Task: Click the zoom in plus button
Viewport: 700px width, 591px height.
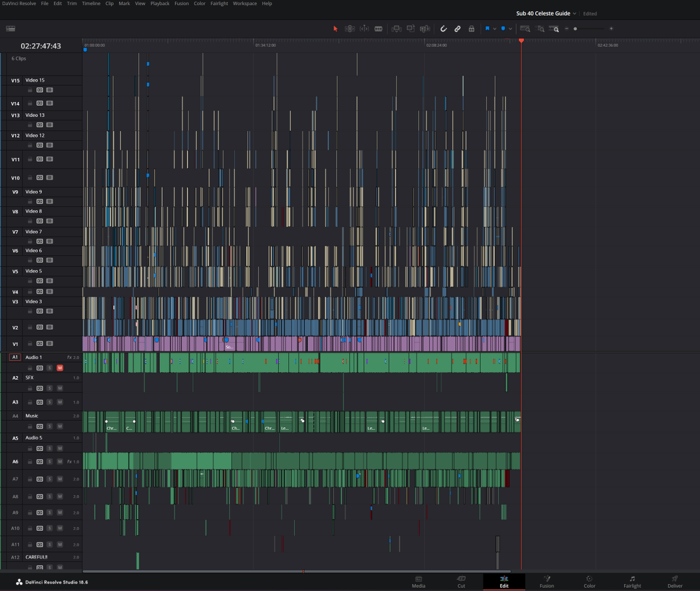Action: click(x=611, y=29)
